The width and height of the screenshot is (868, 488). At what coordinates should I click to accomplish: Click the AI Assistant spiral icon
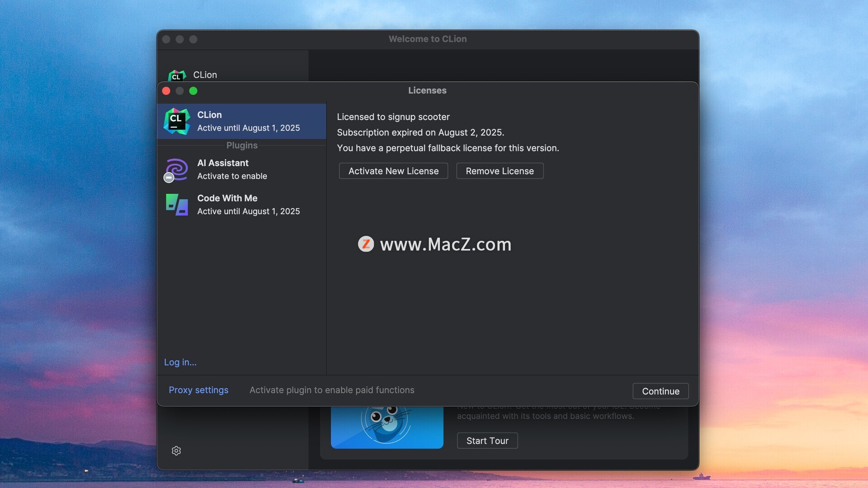(x=177, y=169)
